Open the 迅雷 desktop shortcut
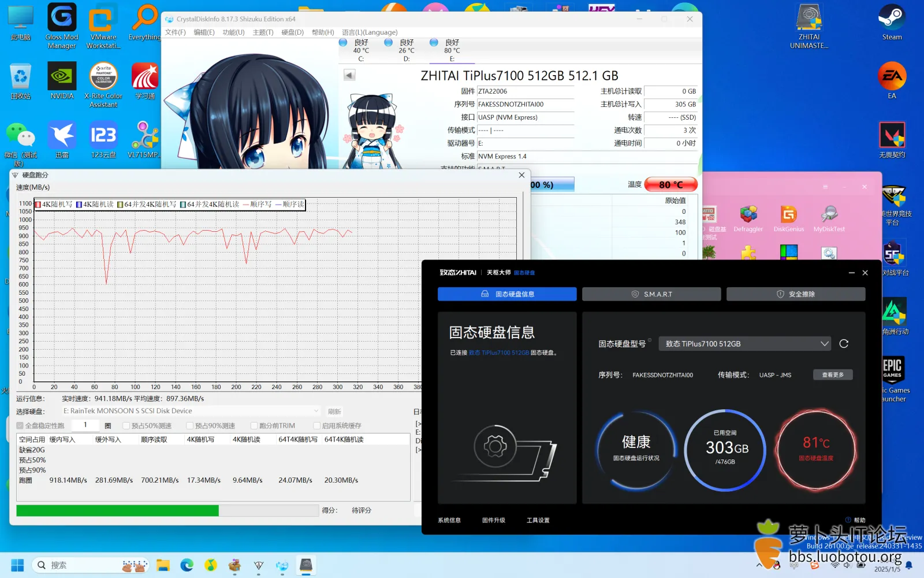924x578 pixels. click(x=62, y=140)
